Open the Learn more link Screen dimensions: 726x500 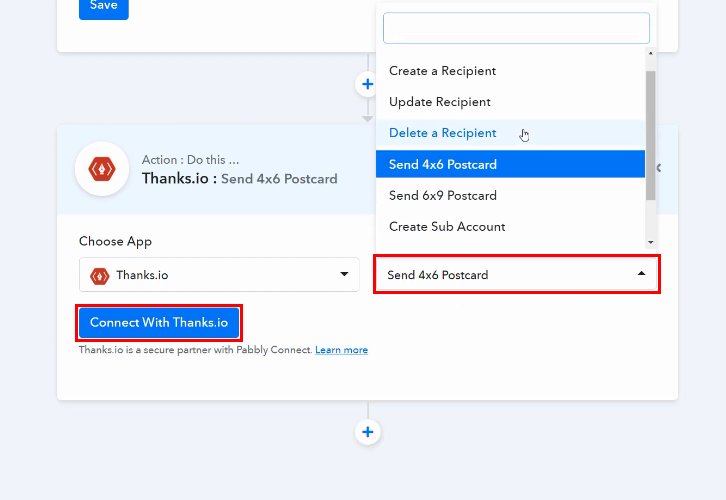pyautogui.click(x=342, y=350)
